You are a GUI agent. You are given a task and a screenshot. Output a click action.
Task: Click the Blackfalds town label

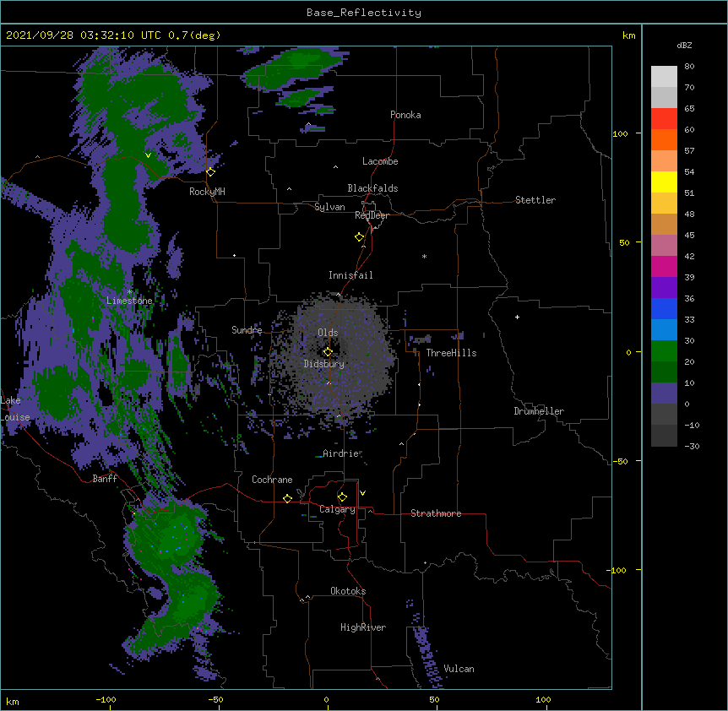[x=372, y=188]
